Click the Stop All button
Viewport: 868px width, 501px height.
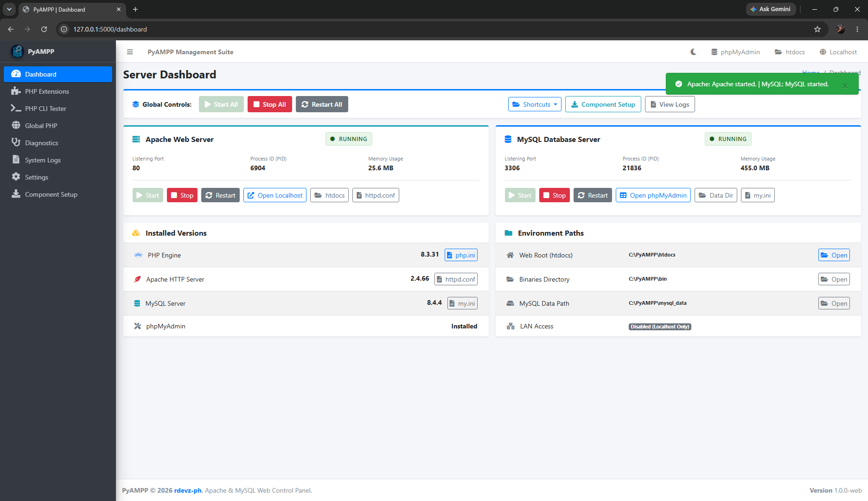tap(270, 104)
